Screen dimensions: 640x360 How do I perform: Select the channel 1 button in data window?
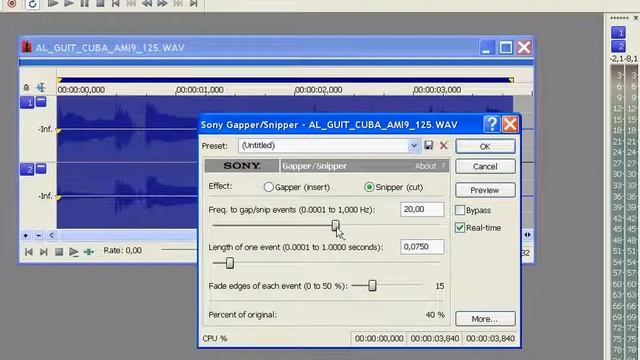coord(27,102)
